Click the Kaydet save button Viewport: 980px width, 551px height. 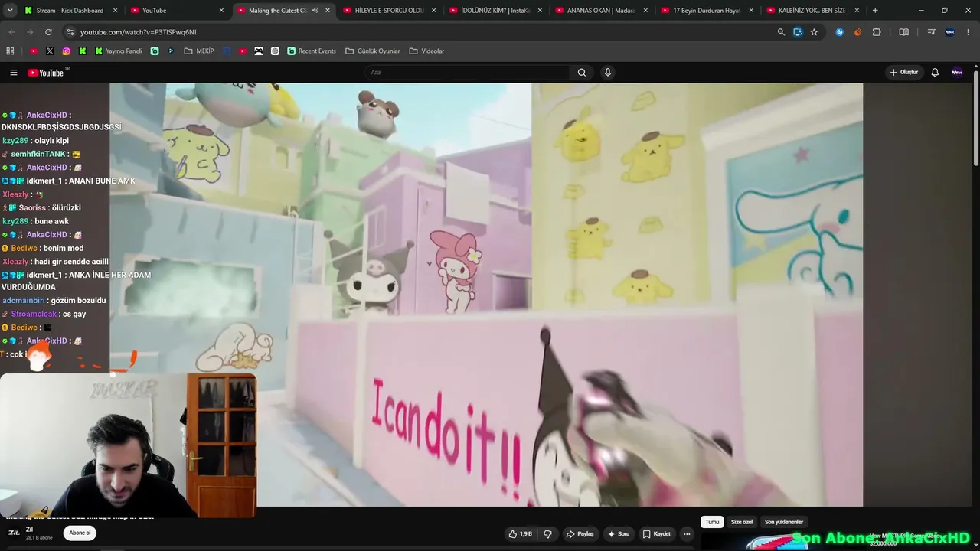point(656,534)
